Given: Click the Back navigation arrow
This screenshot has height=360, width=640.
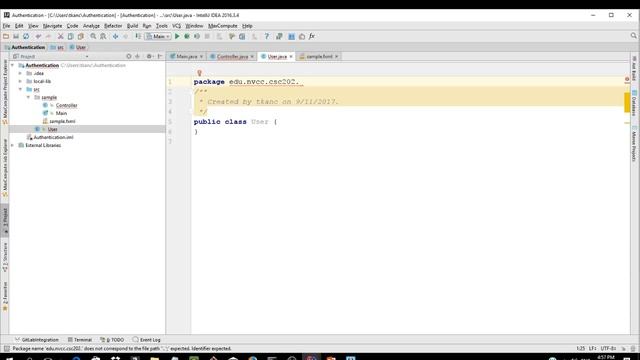Looking at the screenshot, I should 116,36.
